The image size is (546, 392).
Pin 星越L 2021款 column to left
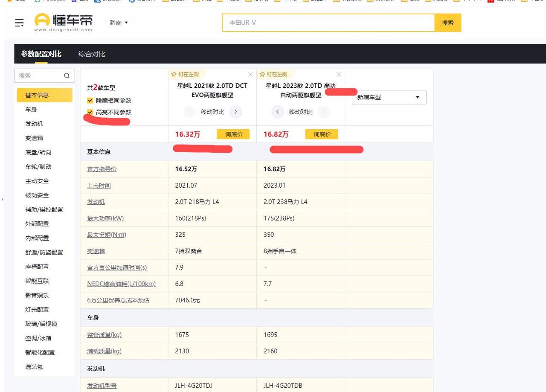pyautogui.click(x=185, y=74)
